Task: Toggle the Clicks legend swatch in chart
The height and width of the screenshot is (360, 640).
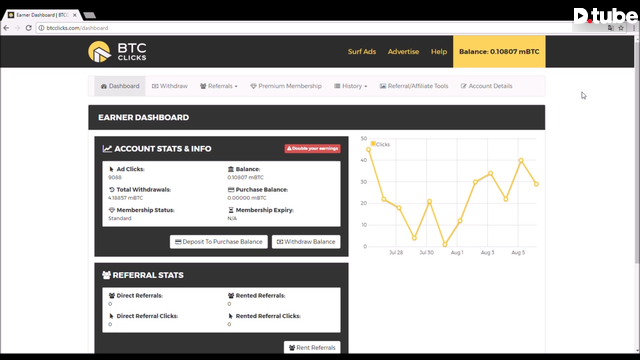Action: pyautogui.click(x=373, y=144)
